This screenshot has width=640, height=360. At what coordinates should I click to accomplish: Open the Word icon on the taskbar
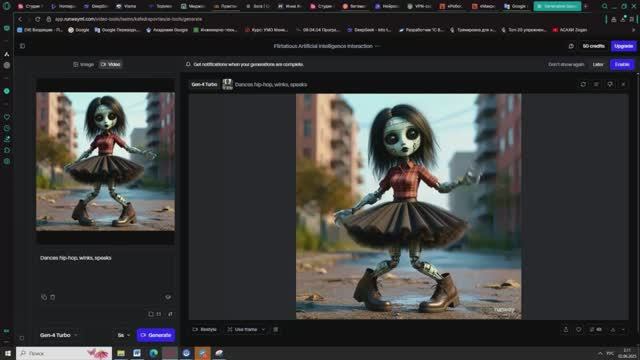(137, 353)
